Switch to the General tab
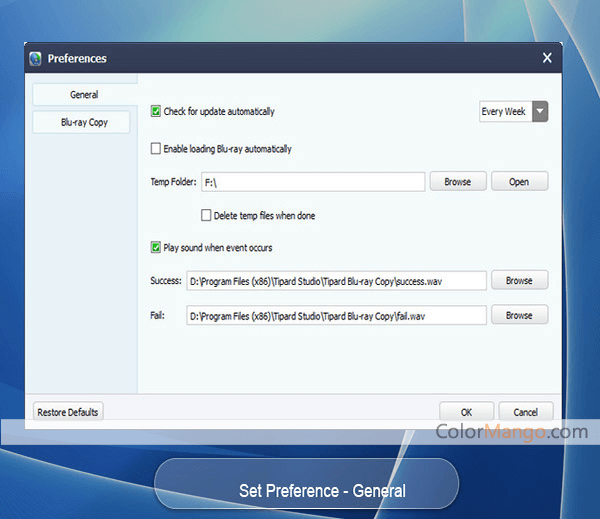Viewport: 600px width, 519px height. pos(84,94)
